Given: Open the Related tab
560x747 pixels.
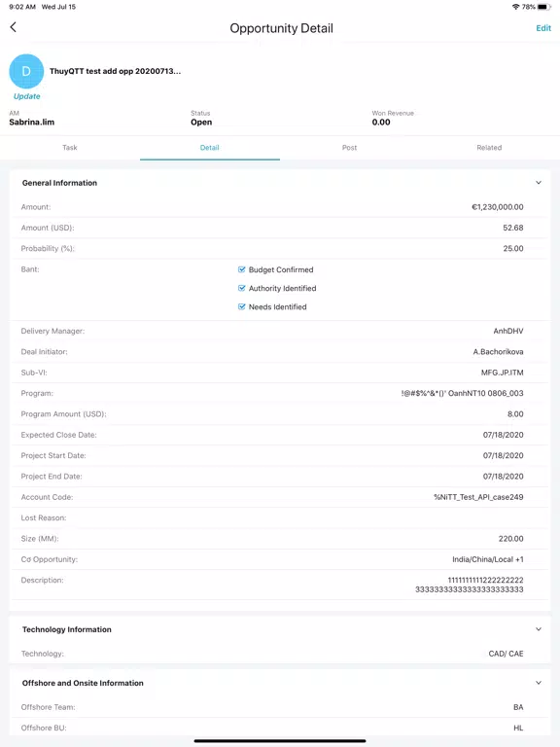Looking at the screenshot, I should point(490,148).
